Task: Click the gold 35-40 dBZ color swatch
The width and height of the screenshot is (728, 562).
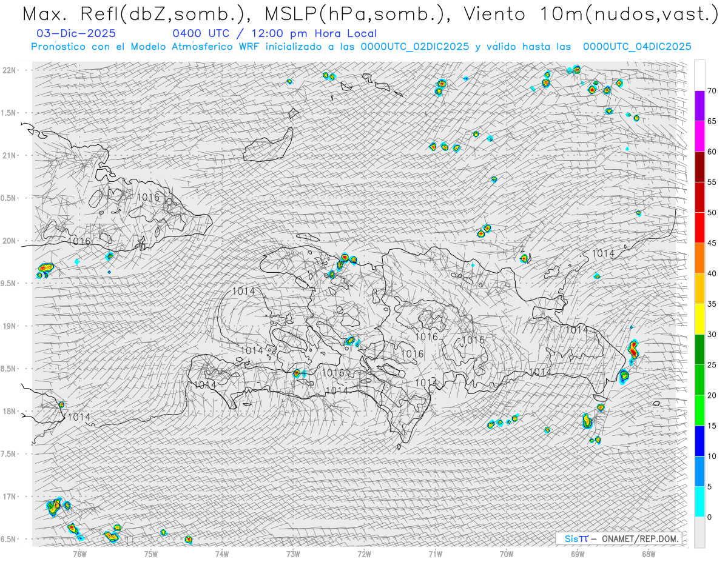Action: tap(699, 289)
